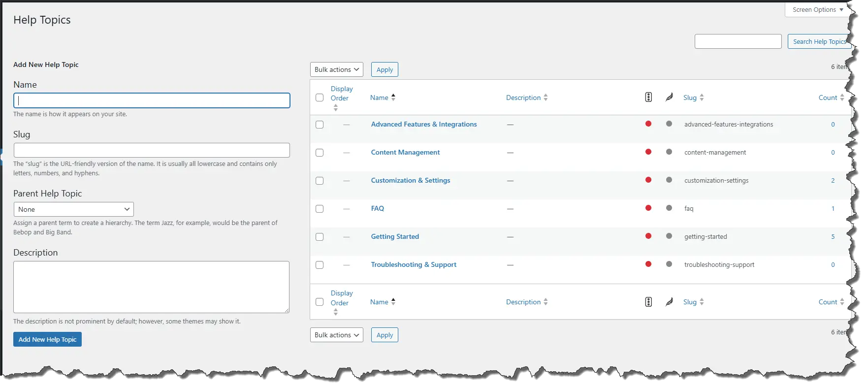Click the traffic light icon in table footer
Image resolution: width=868 pixels, height=389 pixels.
648,302
